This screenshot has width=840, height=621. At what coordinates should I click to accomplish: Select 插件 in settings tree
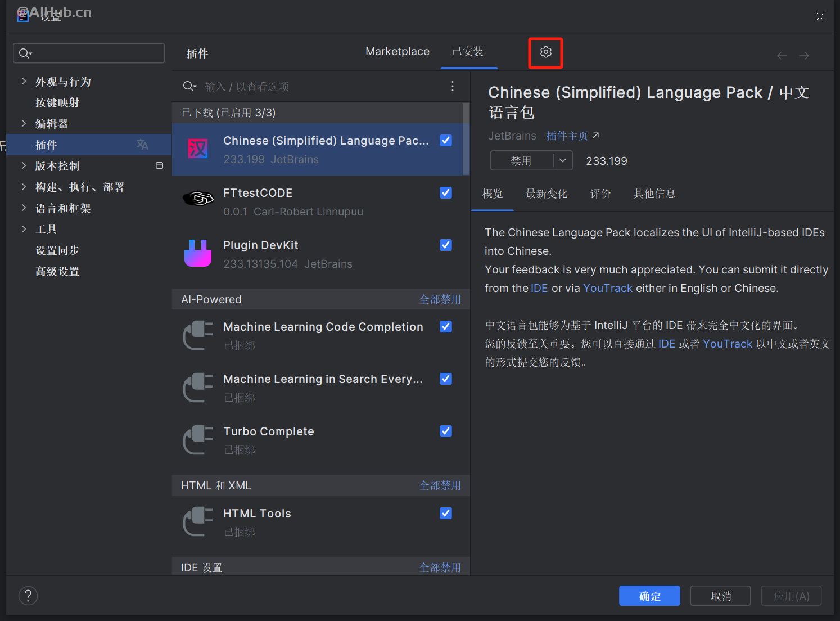89,145
